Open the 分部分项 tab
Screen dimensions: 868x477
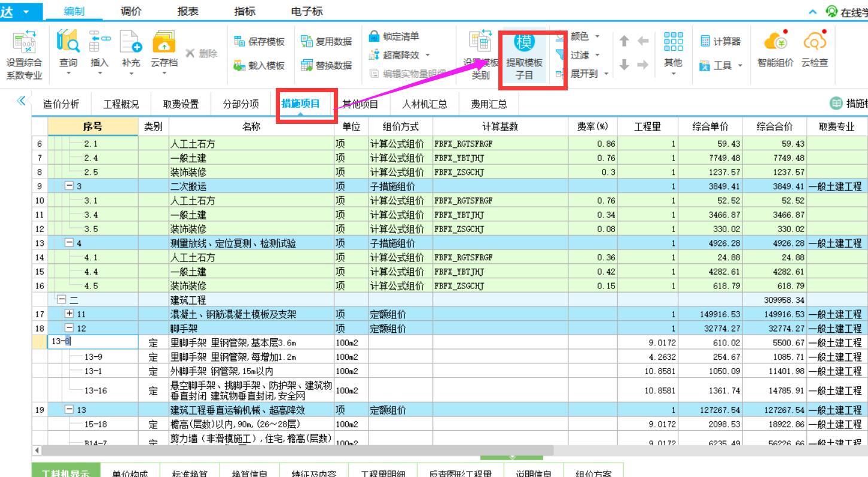coord(241,104)
